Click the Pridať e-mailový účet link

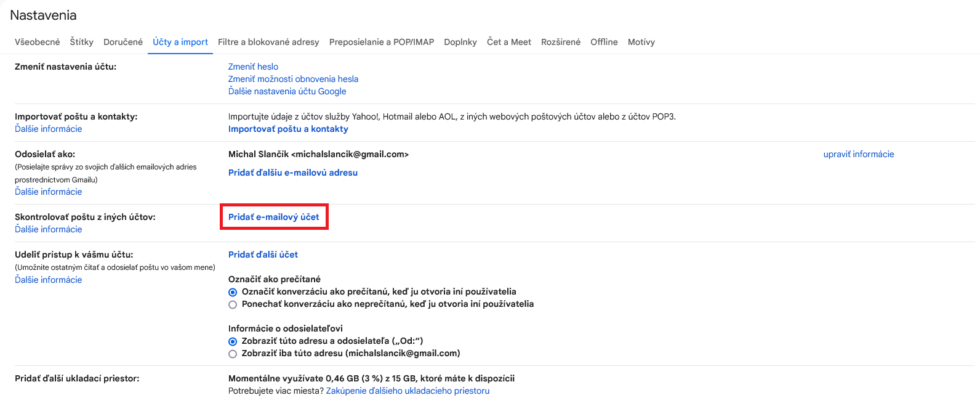[x=274, y=217]
